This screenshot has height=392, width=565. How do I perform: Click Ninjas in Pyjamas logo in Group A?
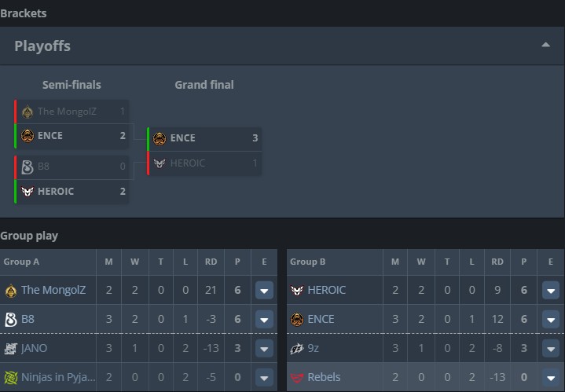(x=11, y=377)
